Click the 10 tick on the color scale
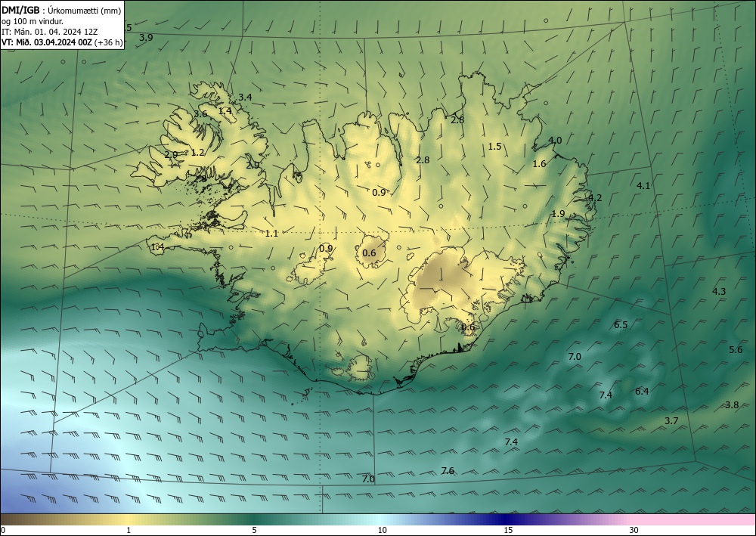 point(382,530)
